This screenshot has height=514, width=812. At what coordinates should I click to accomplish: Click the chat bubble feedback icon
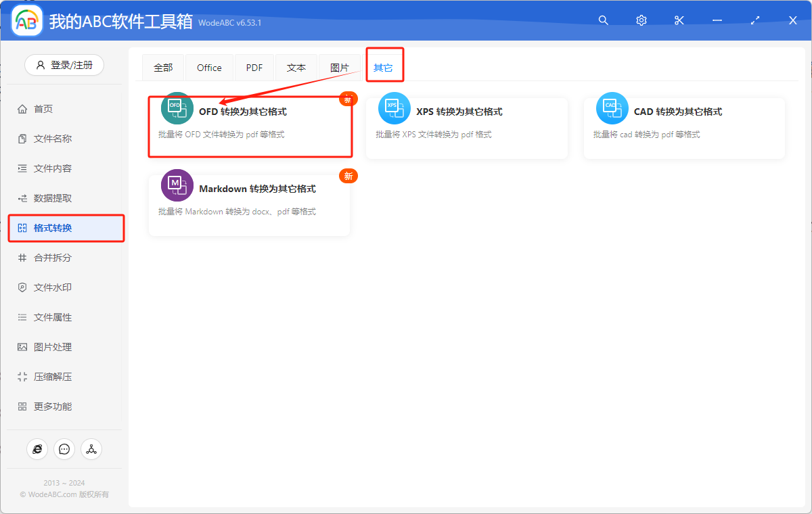click(64, 449)
